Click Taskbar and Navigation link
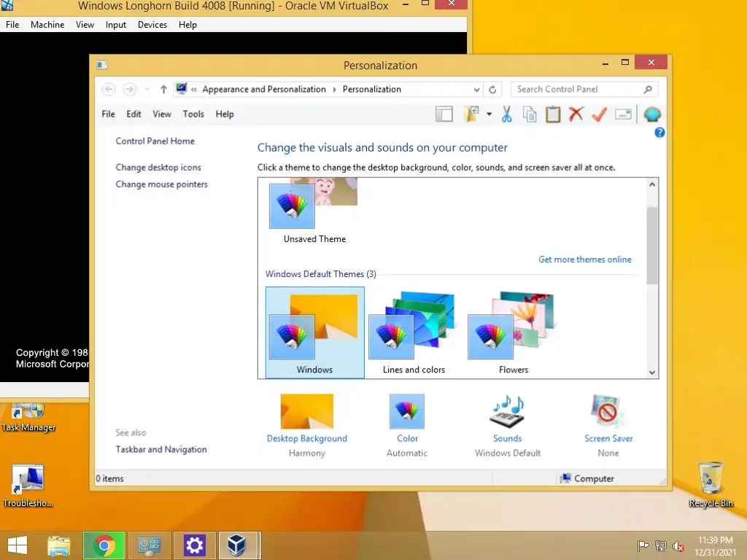 coord(161,449)
